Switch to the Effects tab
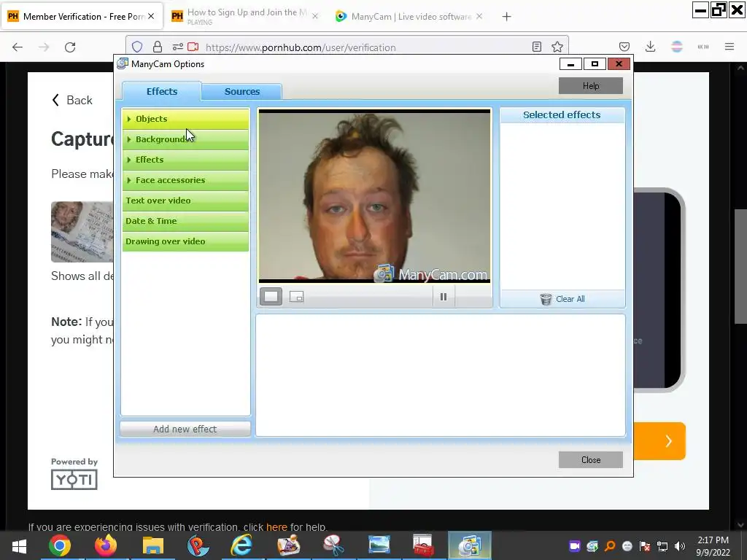Image resolution: width=747 pixels, height=560 pixels. tap(161, 91)
